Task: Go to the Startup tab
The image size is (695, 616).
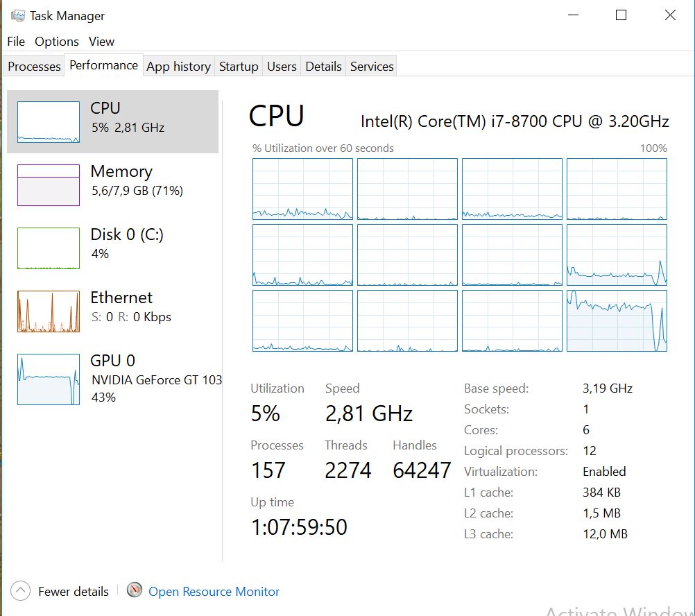Action: [239, 67]
